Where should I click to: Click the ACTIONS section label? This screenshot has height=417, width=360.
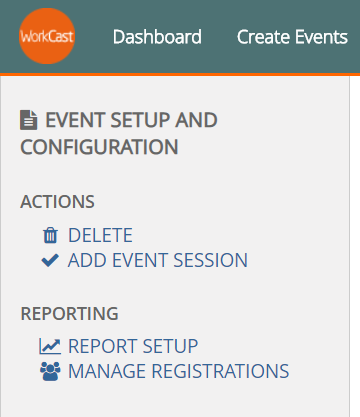tap(57, 202)
